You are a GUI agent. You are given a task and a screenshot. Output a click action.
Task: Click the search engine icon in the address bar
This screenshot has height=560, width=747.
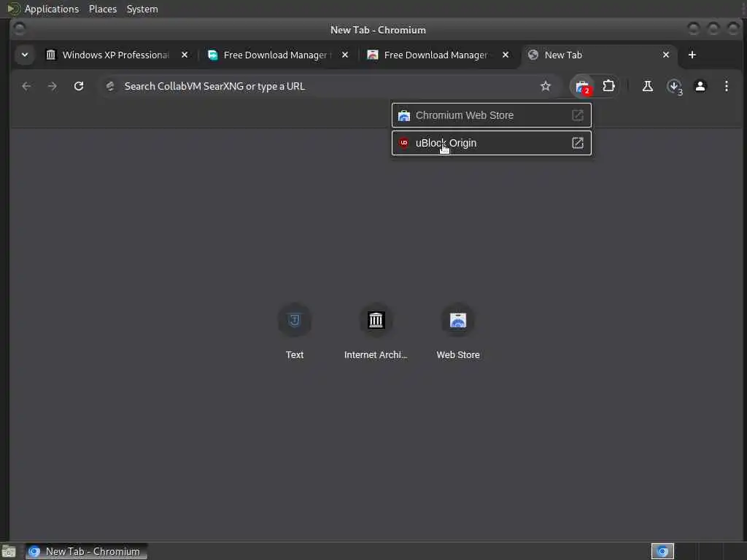coord(110,86)
